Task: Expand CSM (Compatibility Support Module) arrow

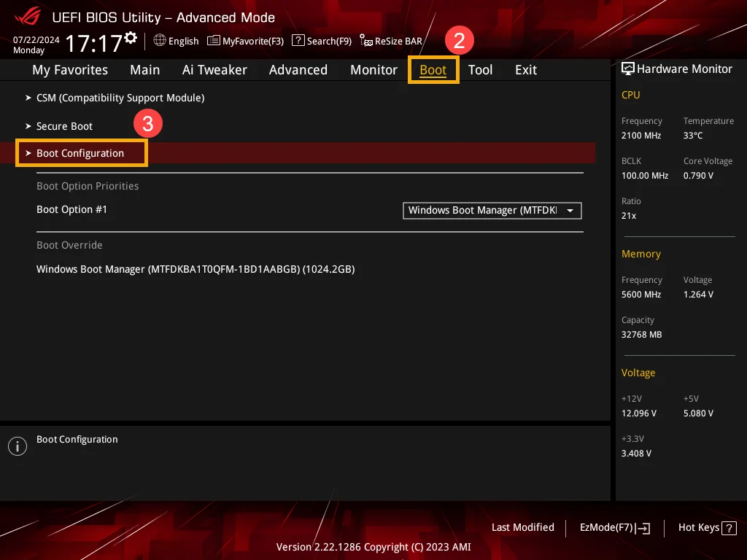Action: pos(28,98)
